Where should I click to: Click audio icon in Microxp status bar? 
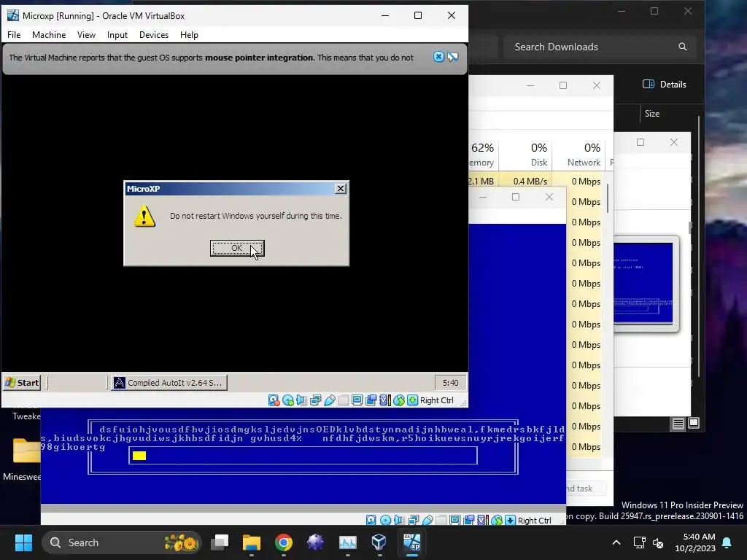click(301, 400)
